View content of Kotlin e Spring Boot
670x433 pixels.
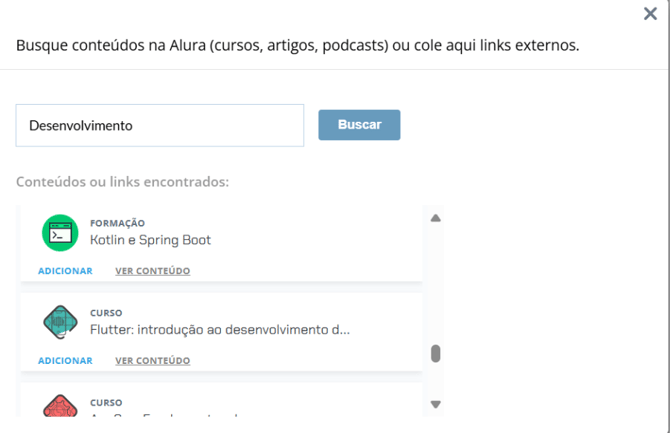click(x=152, y=271)
